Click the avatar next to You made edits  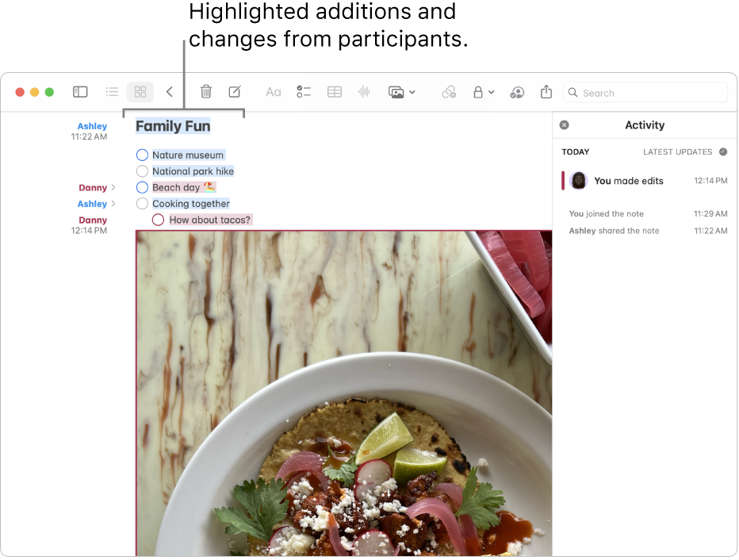coord(578,181)
